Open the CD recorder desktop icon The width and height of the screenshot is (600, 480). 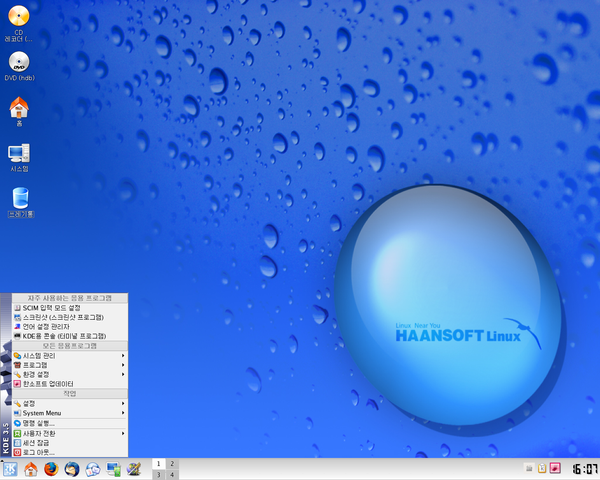[18, 23]
